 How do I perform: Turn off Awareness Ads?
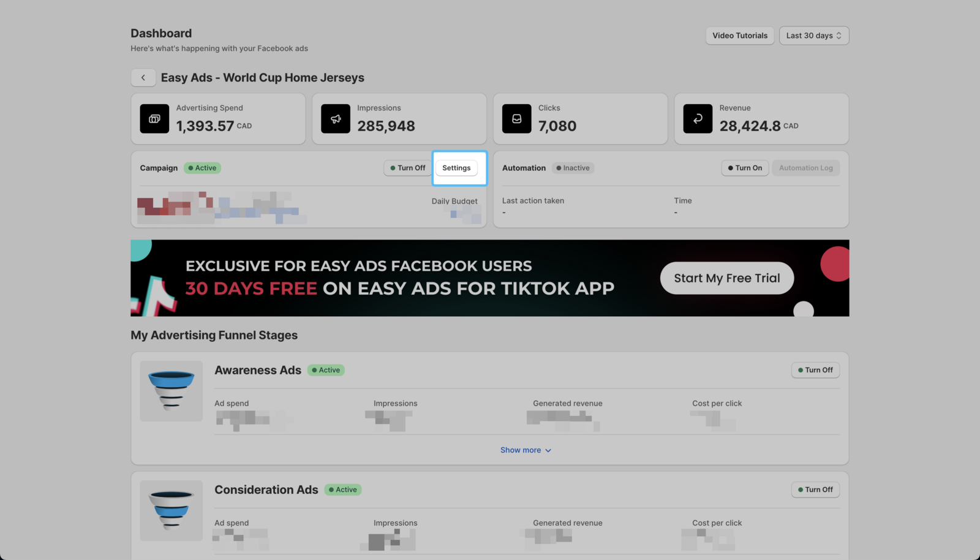[815, 370]
